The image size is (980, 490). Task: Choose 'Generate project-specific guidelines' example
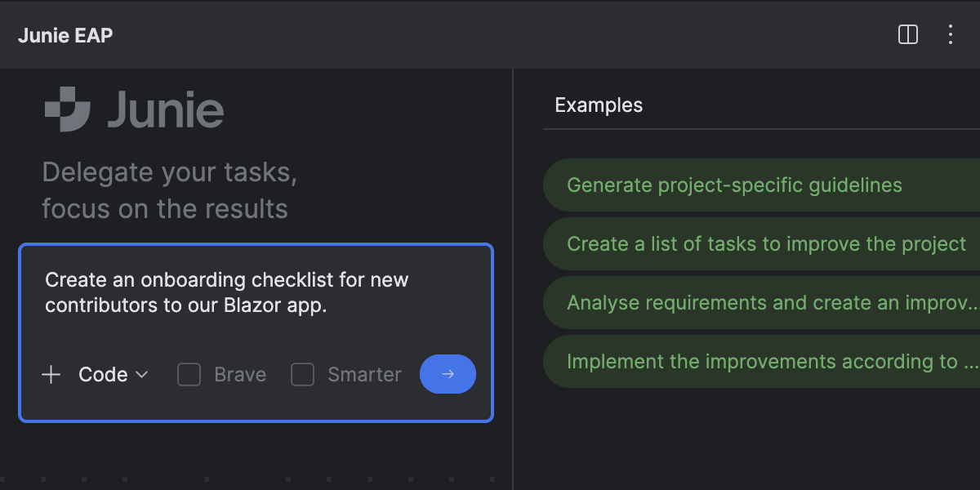734,185
